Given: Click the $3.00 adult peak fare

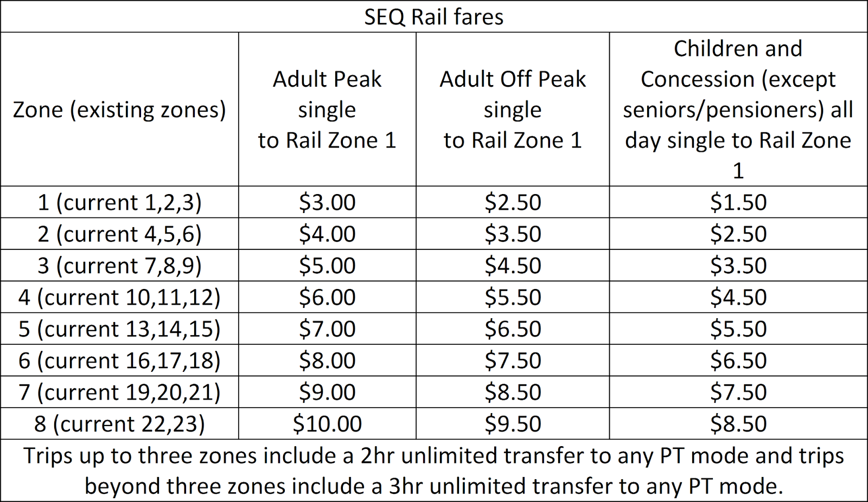Looking at the screenshot, I should pyautogui.click(x=327, y=202).
